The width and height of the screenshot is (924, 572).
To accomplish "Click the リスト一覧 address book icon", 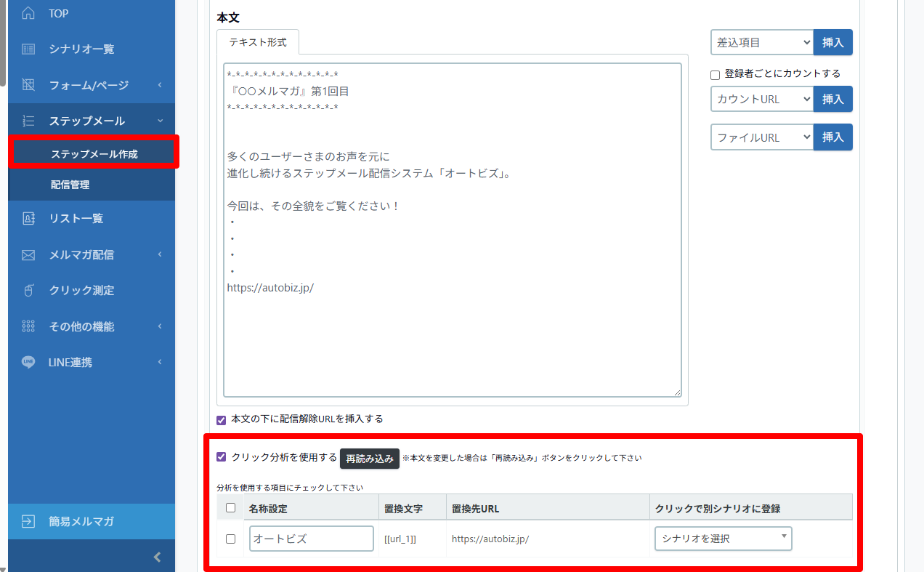I will [28, 218].
